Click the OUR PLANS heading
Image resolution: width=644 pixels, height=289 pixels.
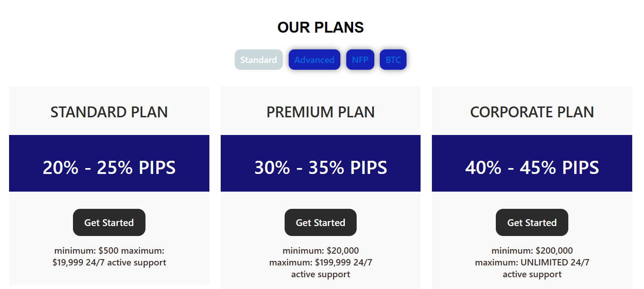320,28
